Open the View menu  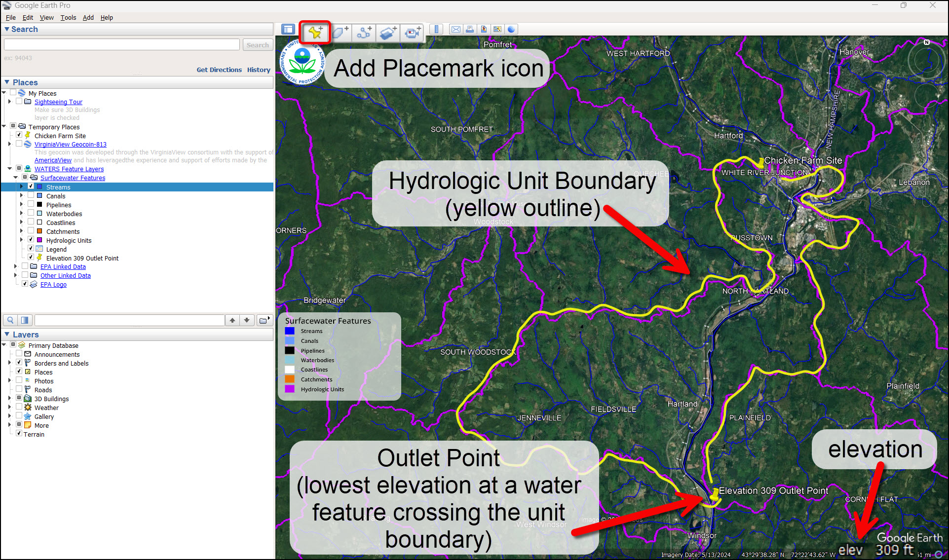(46, 17)
